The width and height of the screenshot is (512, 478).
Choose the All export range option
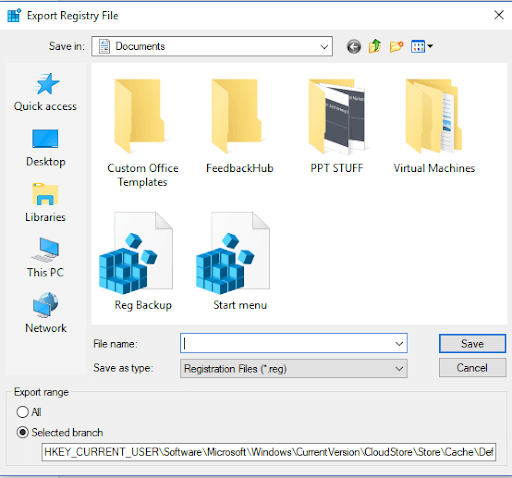tap(29, 412)
